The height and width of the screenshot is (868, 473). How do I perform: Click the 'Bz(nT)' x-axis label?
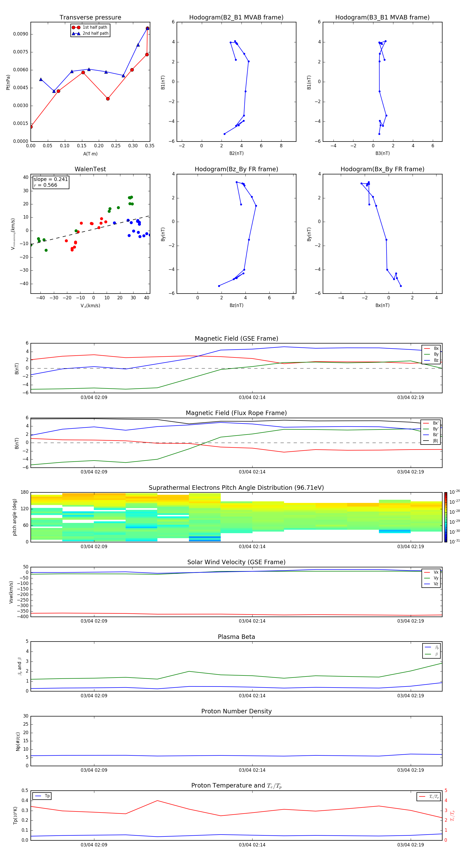pos(236,305)
